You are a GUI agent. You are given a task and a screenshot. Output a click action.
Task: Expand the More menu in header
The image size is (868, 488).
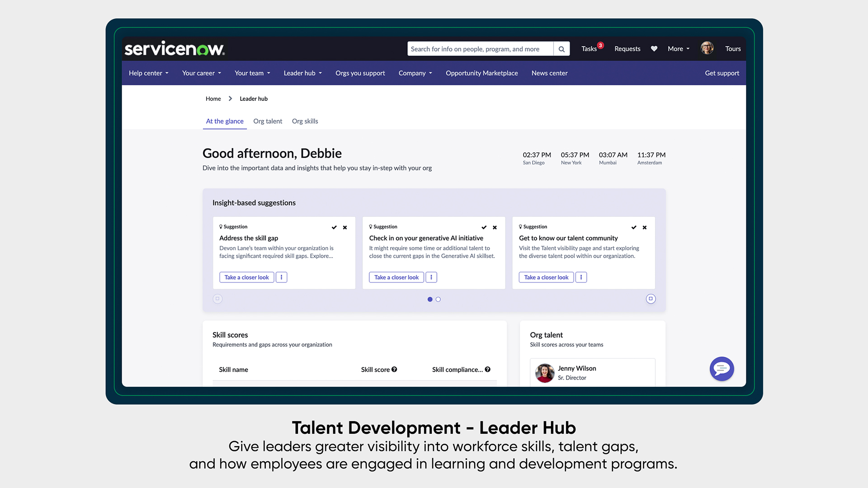point(678,49)
